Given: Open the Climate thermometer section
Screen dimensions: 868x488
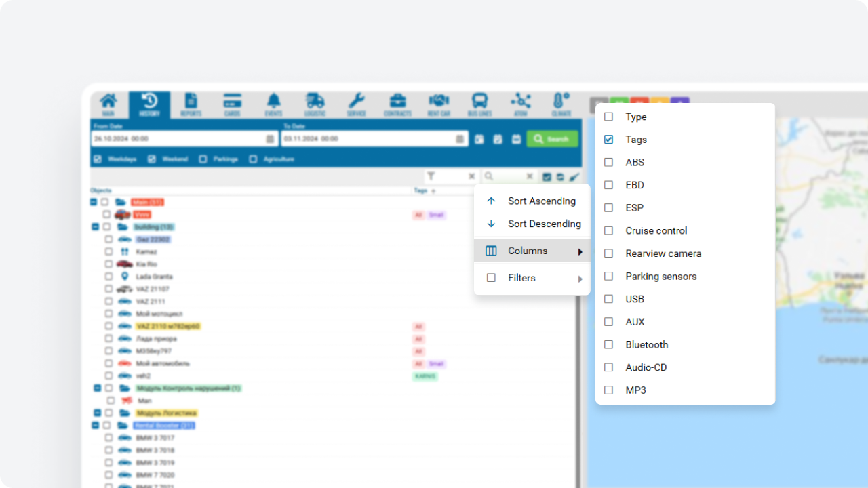Looking at the screenshot, I should (561, 104).
